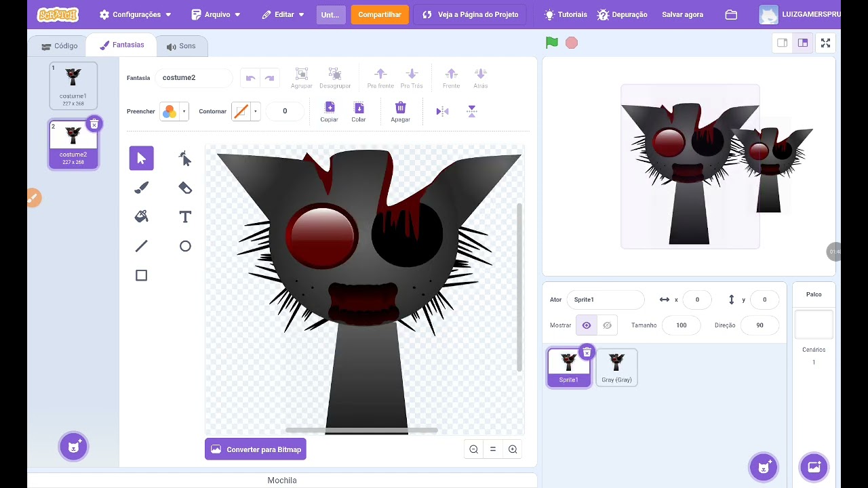Image resolution: width=868 pixels, height=488 pixels.
Task: Click sprite name field Sprite1
Action: [606, 300]
